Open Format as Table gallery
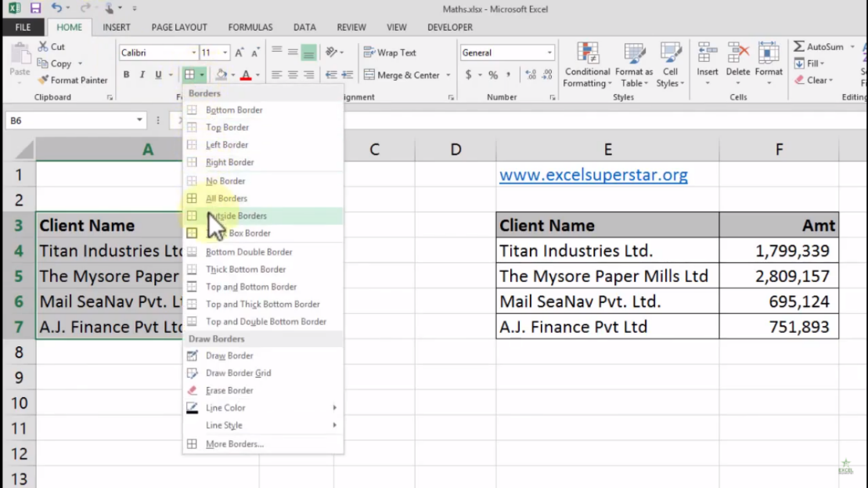868x488 pixels. point(634,65)
